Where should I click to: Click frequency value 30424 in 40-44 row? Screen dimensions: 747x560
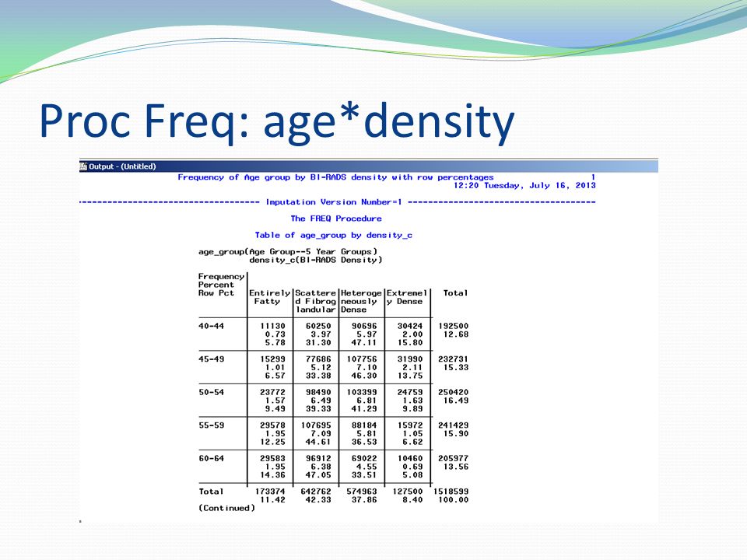click(x=410, y=326)
